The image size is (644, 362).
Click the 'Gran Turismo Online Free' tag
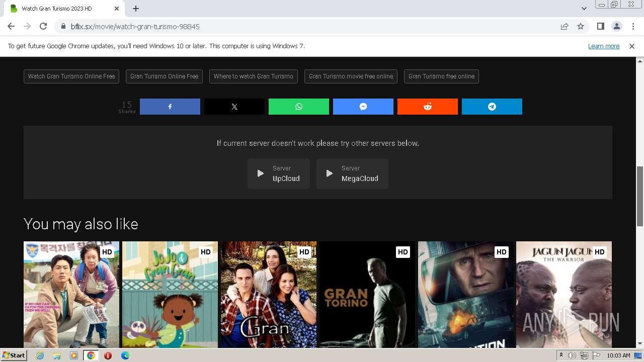(164, 76)
